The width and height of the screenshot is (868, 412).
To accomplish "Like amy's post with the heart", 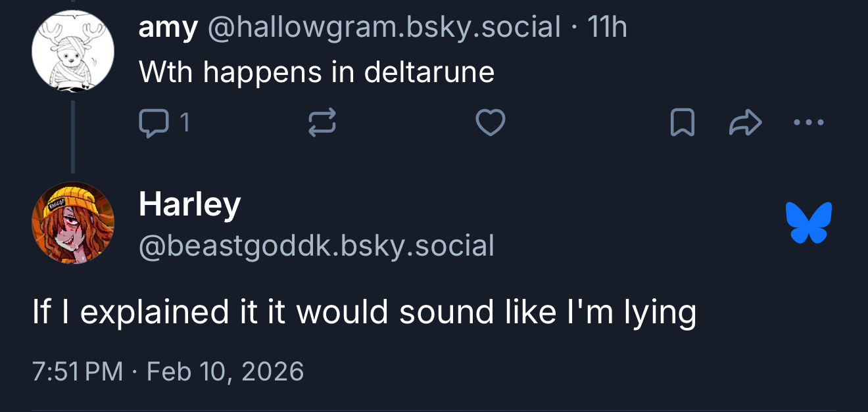I will click(x=491, y=123).
